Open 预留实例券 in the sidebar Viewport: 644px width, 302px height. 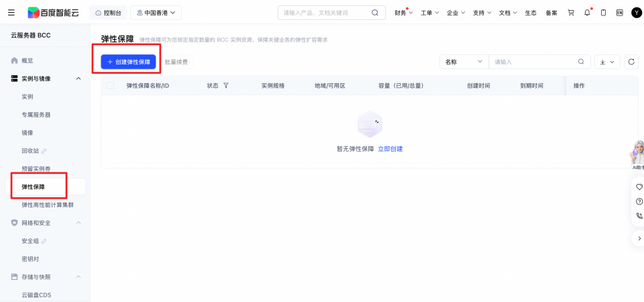coord(36,168)
